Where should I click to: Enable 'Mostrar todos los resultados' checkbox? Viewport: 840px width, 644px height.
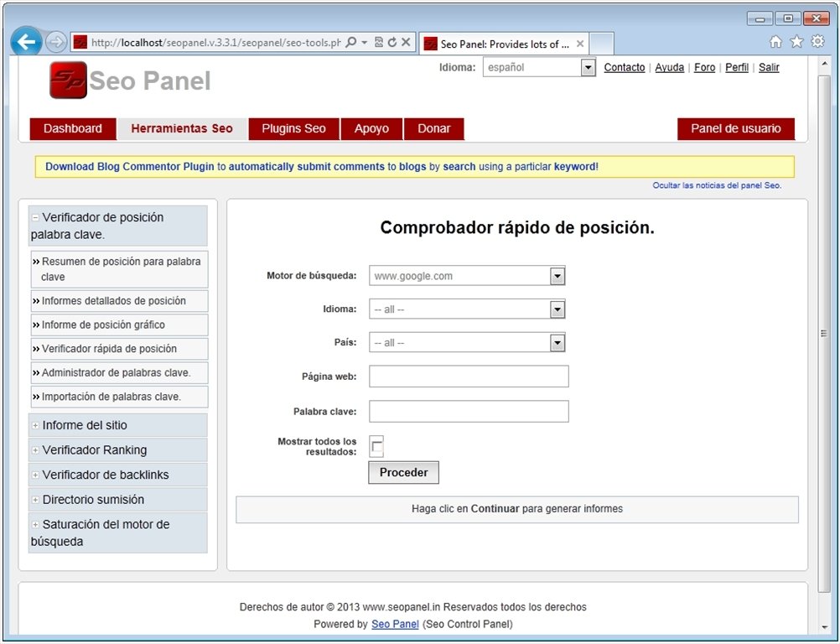point(376,446)
